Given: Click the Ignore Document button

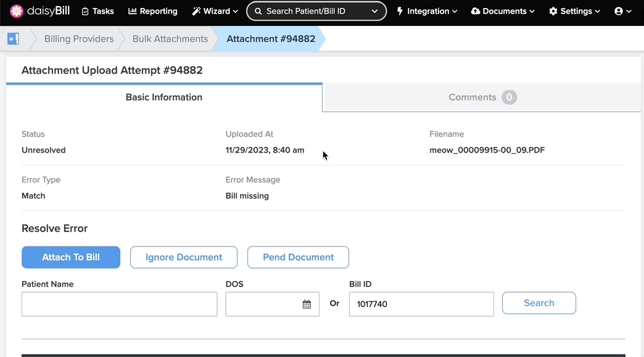Looking at the screenshot, I should tap(184, 257).
